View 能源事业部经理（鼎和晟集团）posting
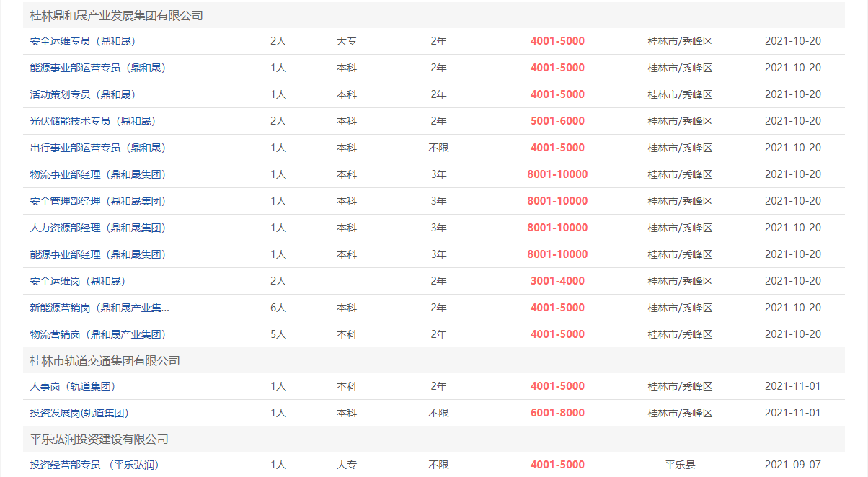 [x=98, y=254]
